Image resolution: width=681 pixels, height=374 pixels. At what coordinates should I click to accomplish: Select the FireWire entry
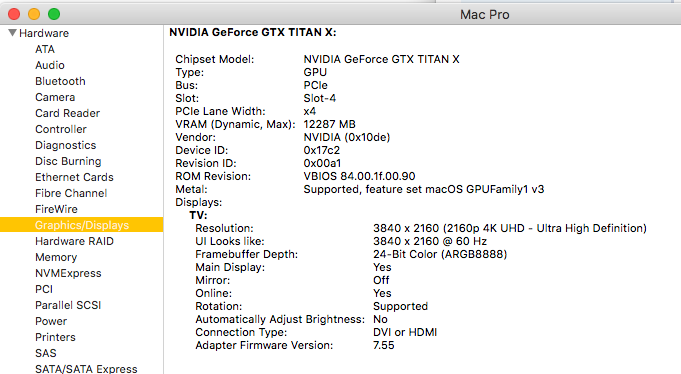point(56,209)
